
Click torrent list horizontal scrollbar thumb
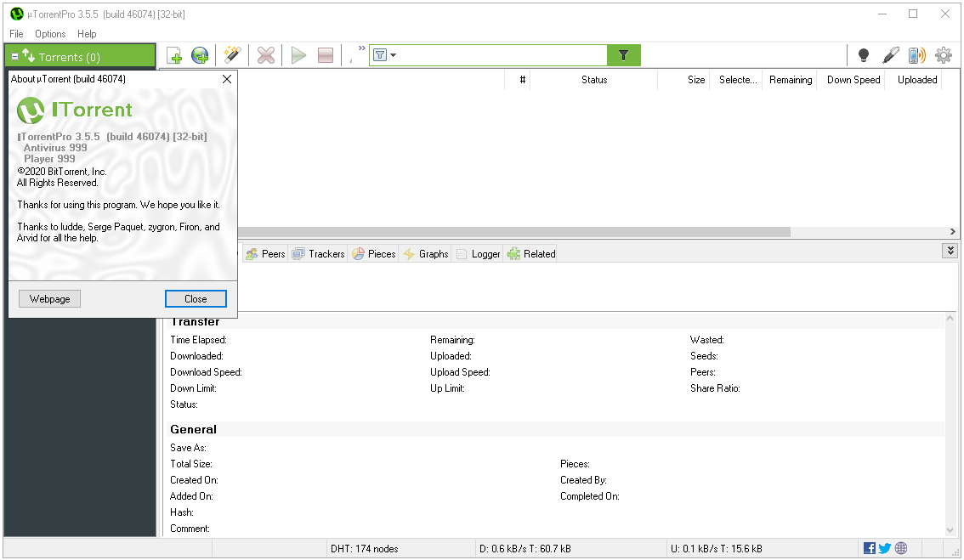pyautogui.click(x=514, y=232)
